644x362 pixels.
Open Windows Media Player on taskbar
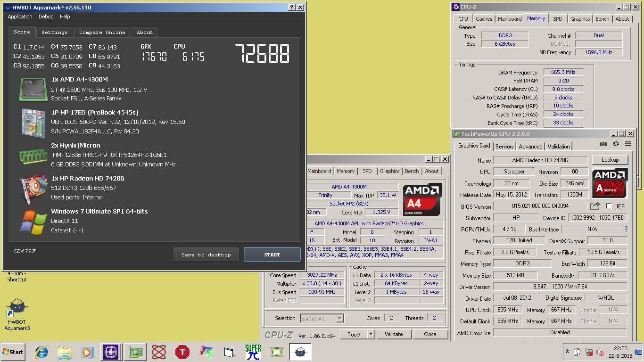coord(87,352)
